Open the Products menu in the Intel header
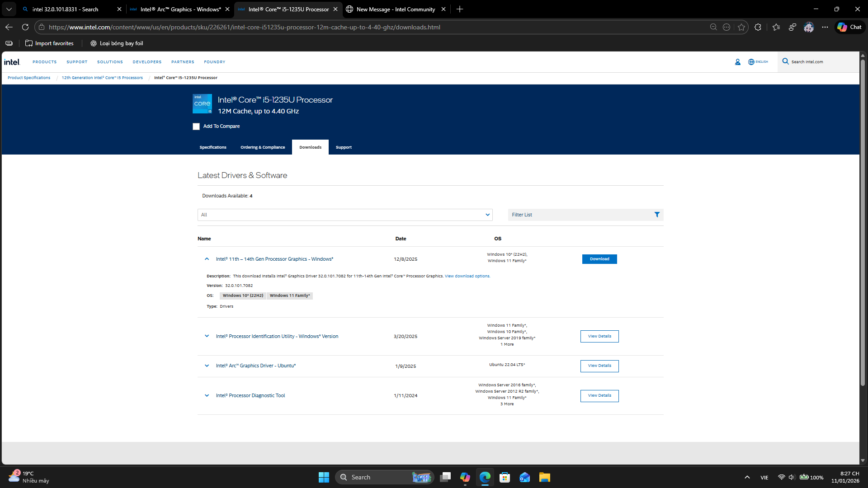This screenshot has height=488, width=868. pyautogui.click(x=44, y=62)
